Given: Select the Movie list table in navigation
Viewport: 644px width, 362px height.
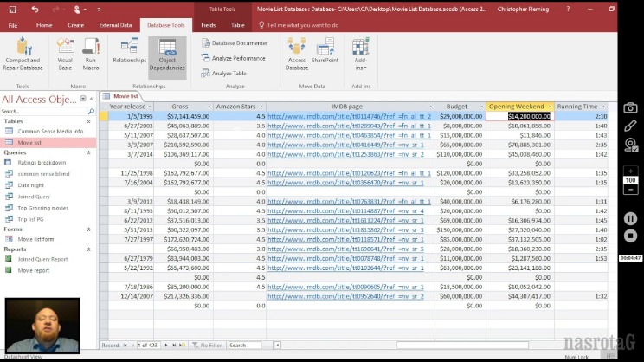Looking at the screenshot, I should [x=48, y=143].
